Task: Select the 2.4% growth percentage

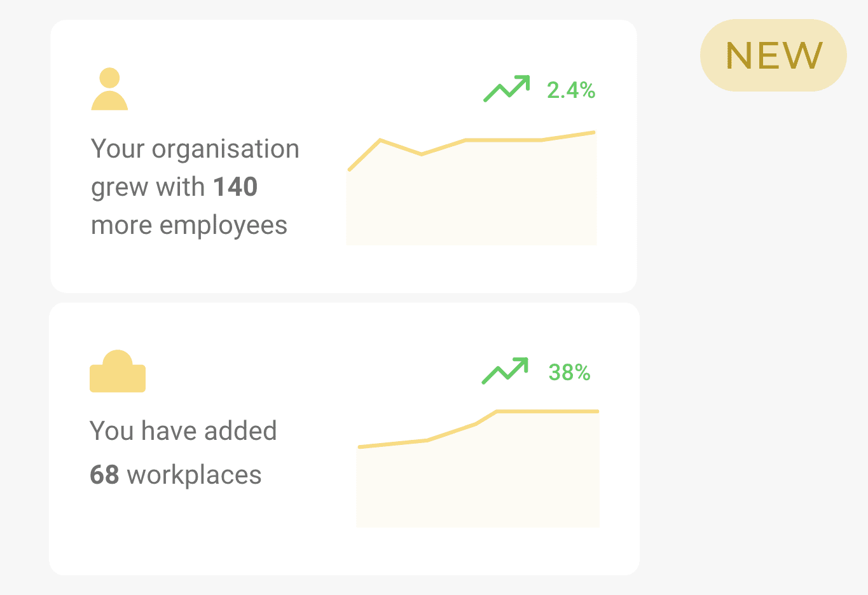Action: click(571, 90)
